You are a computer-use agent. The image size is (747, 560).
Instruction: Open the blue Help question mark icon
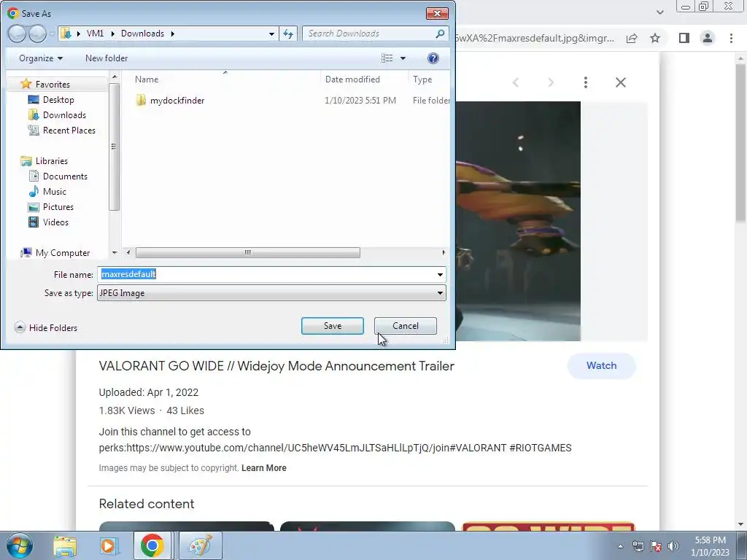(433, 58)
